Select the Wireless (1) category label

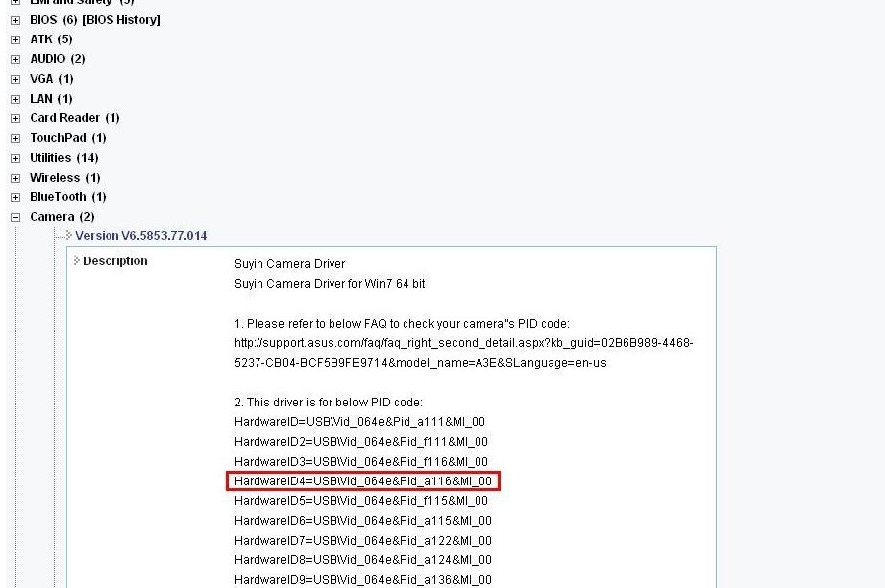64,178
